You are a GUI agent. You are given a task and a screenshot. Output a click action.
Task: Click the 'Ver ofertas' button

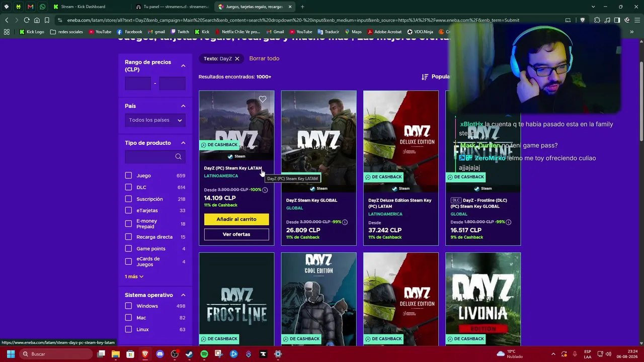pyautogui.click(x=236, y=234)
